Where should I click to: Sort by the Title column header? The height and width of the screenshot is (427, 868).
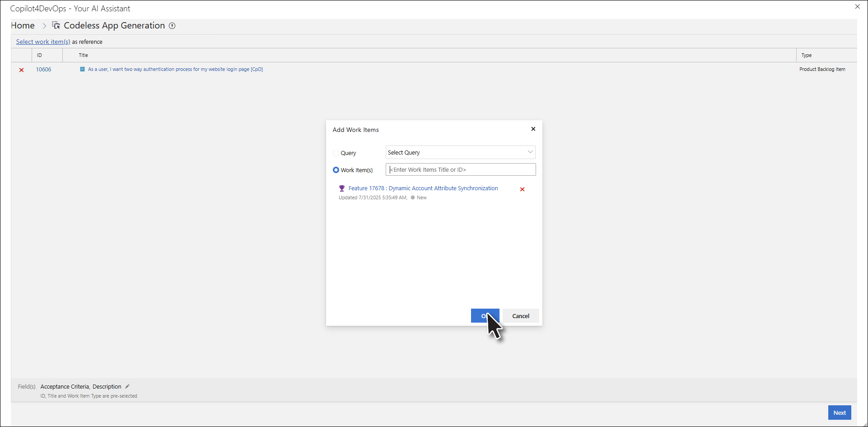[84, 55]
